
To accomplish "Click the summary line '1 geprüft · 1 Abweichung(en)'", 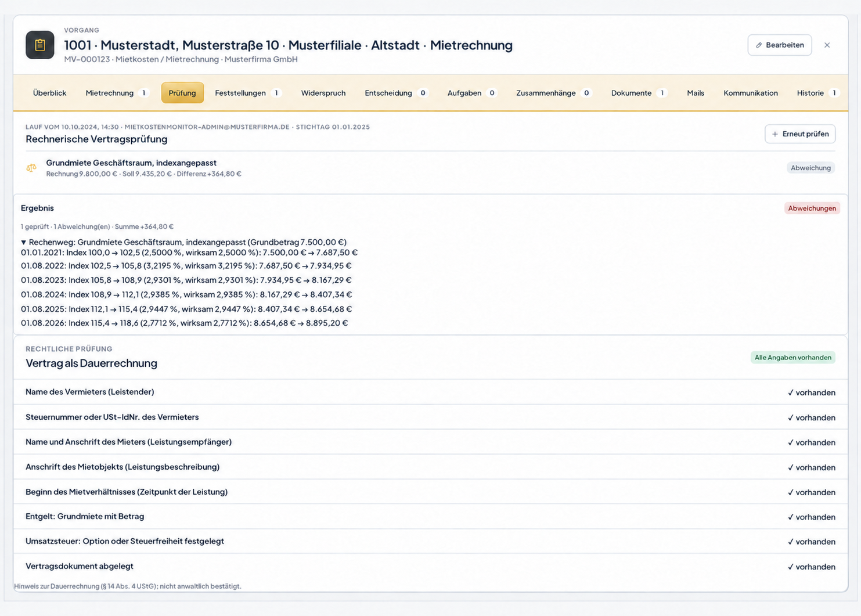I will (x=97, y=227).
